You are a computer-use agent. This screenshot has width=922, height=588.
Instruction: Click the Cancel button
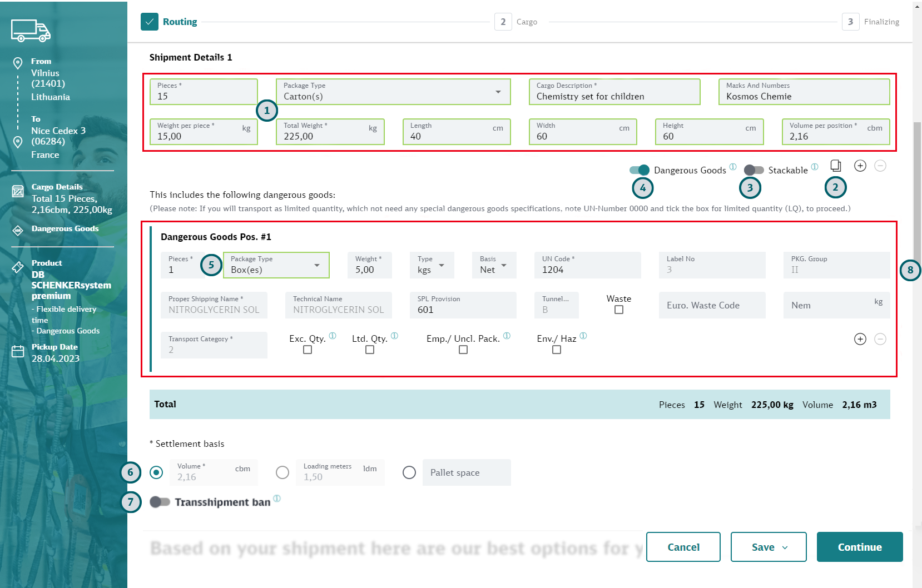(x=683, y=547)
